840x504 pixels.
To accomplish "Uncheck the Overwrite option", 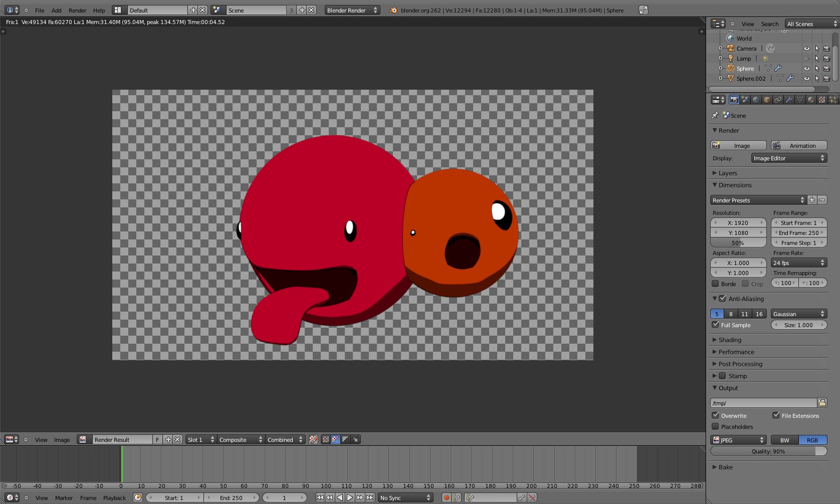I will 716,415.
